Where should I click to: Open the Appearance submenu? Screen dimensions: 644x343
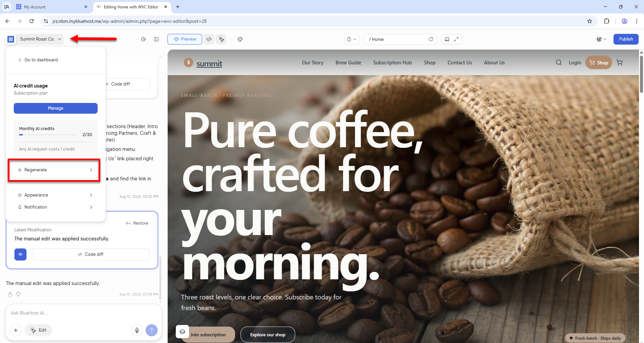click(55, 195)
